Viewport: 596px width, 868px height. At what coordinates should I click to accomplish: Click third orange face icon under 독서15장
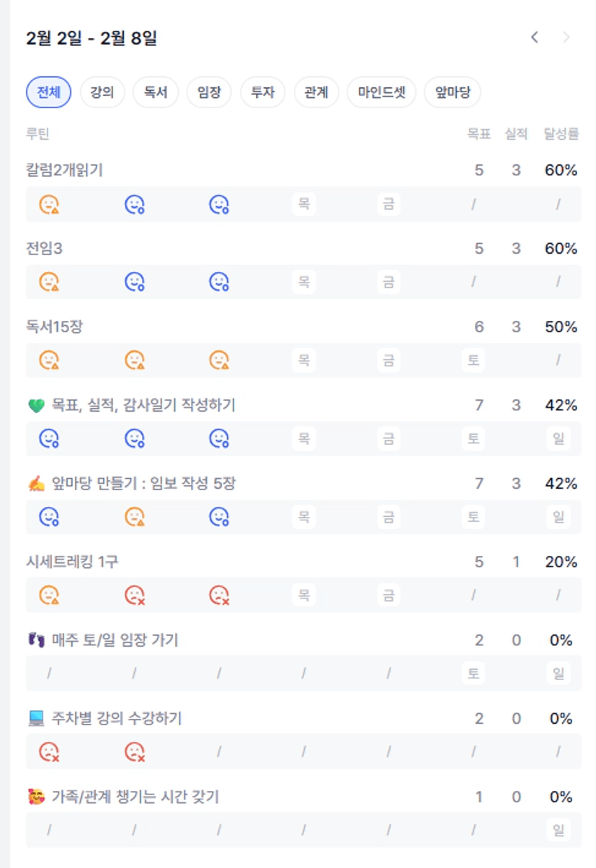click(x=219, y=360)
